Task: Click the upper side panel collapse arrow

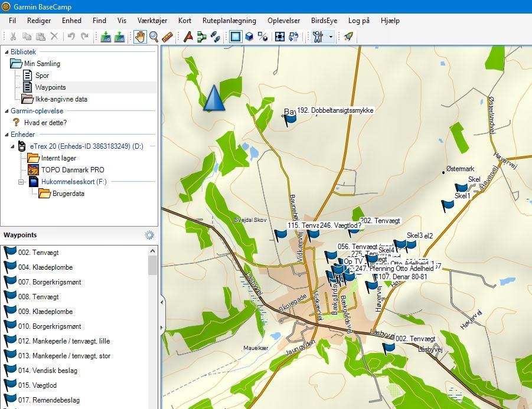Action: (162, 302)
